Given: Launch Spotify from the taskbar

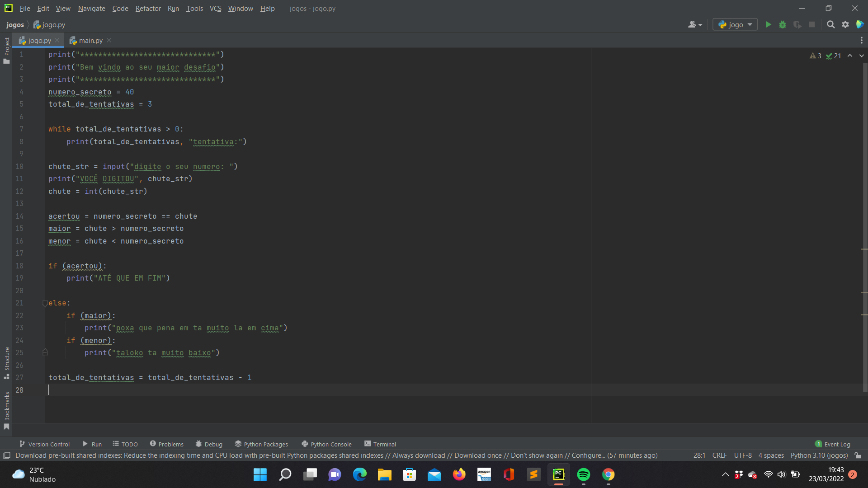Looking at the screenshot, I should [583, 474].
